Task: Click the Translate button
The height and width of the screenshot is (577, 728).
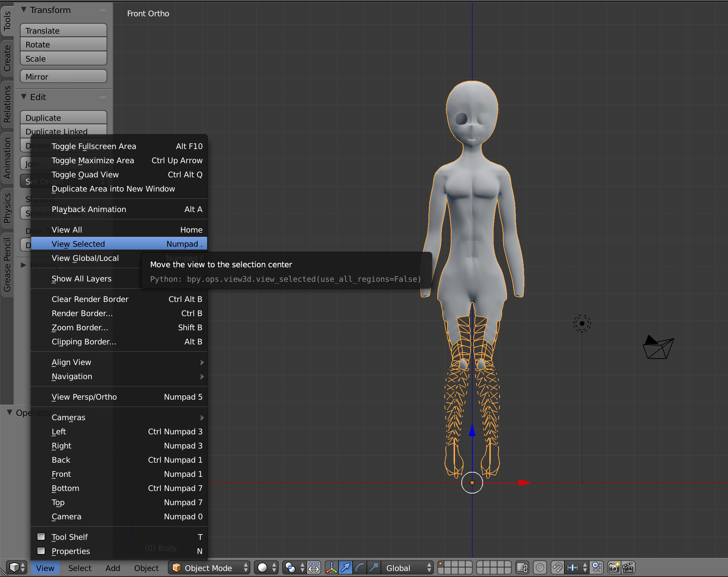Action: coord(64,30)
